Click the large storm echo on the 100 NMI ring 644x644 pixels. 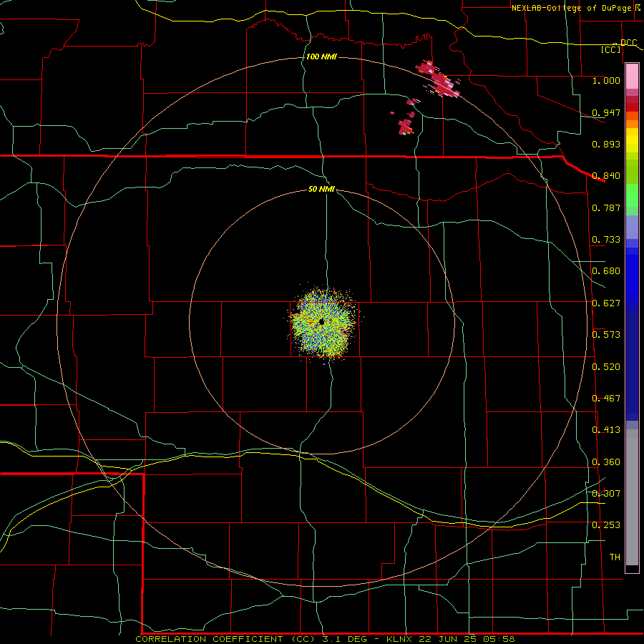(438, 79)
